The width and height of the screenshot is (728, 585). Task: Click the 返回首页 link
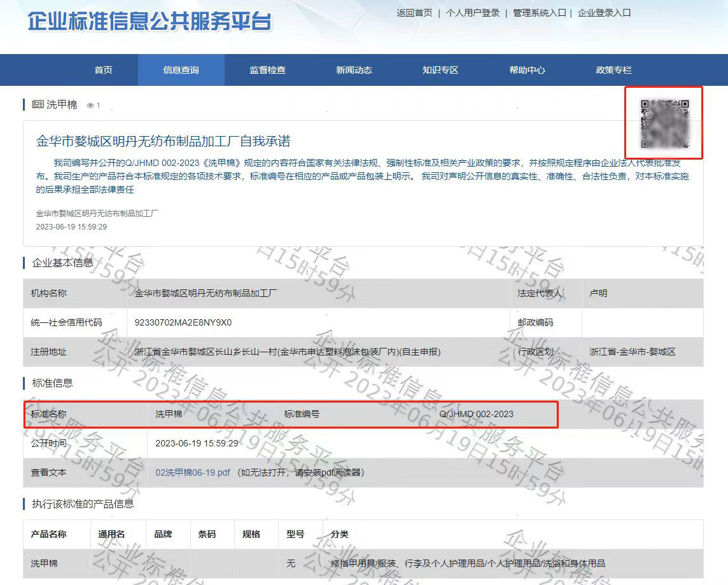click(x=415, y=13)
